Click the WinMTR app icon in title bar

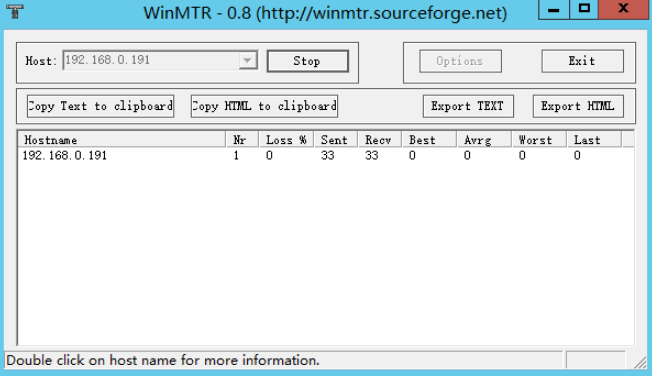pos(15,12)
